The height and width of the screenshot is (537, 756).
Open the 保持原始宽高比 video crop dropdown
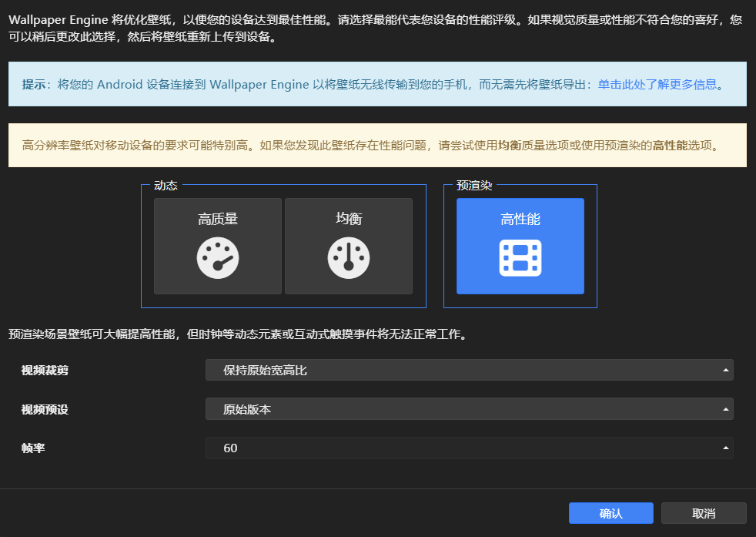tap(468, 371)
